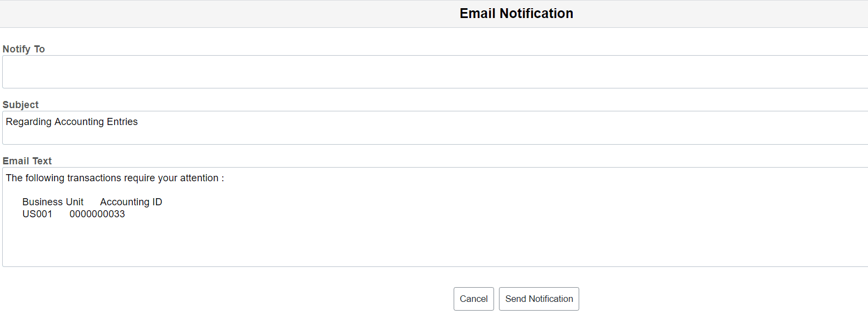Click Send Notification to dispatch the email

tap(538, 299)
